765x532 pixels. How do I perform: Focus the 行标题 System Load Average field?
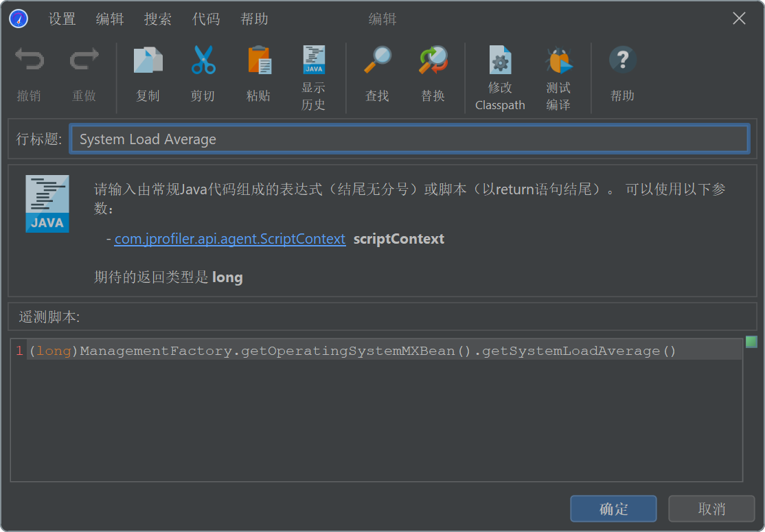[x=409, y=139]
